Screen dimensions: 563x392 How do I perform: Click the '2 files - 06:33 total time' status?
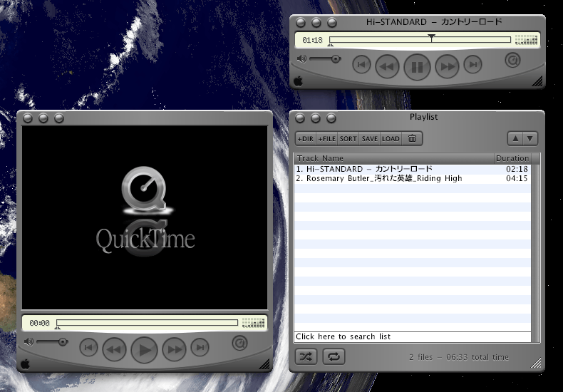pyautogui.click(x=459, y=357)
